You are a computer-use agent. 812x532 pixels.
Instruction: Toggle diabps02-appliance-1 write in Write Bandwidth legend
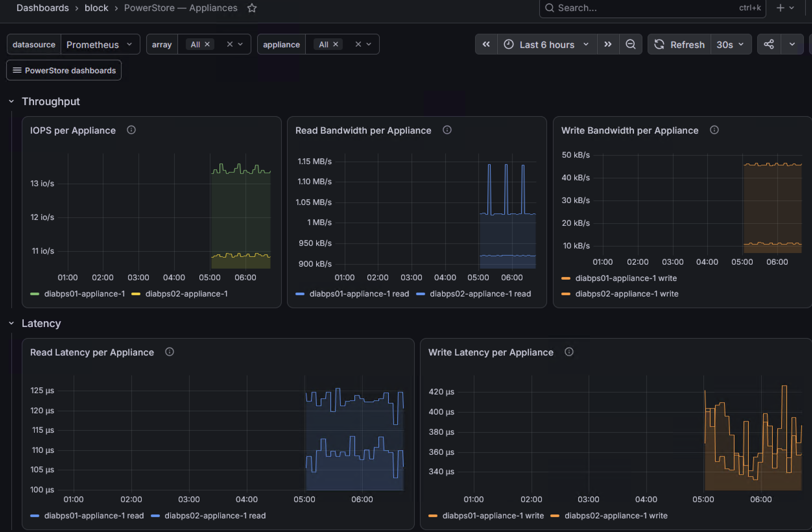(627, 294)
